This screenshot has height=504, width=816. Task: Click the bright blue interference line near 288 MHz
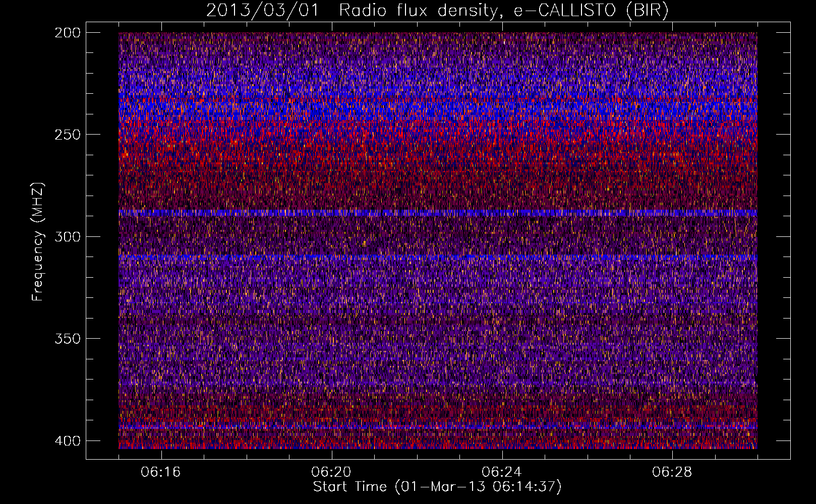coord(438,213)
